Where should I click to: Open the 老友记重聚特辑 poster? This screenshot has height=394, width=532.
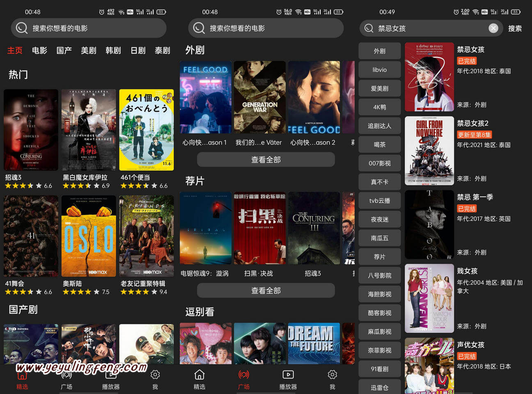[x=147, y=236]
